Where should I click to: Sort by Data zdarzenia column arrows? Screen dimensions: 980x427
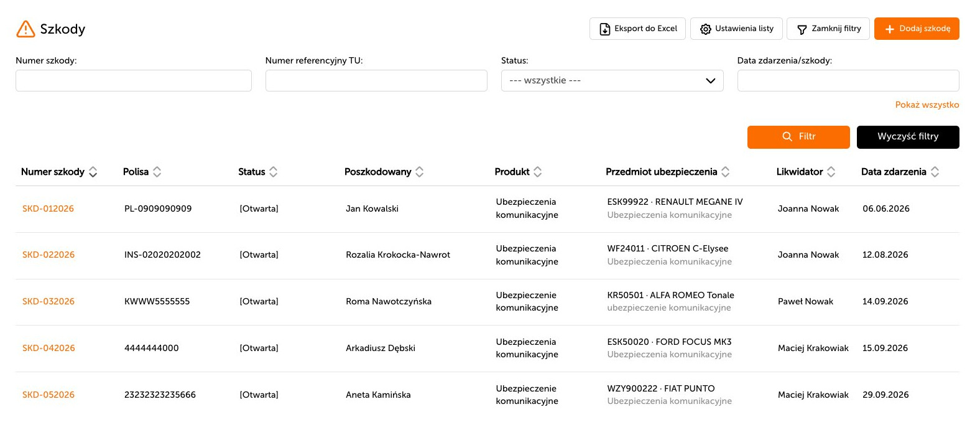click(x=935, y=172)
